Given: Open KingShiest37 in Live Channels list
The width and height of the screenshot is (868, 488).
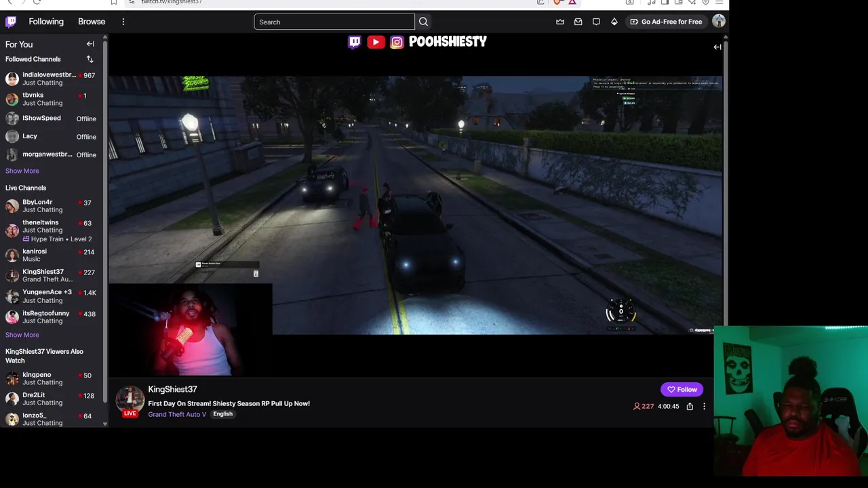Looking at the screenshot, I should coord(52,275).
